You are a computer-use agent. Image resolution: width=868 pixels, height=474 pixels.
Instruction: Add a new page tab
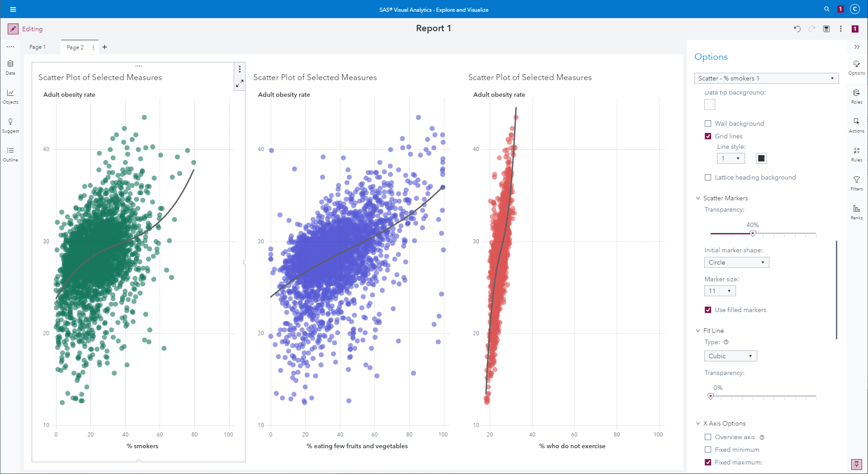pos(104,47)
